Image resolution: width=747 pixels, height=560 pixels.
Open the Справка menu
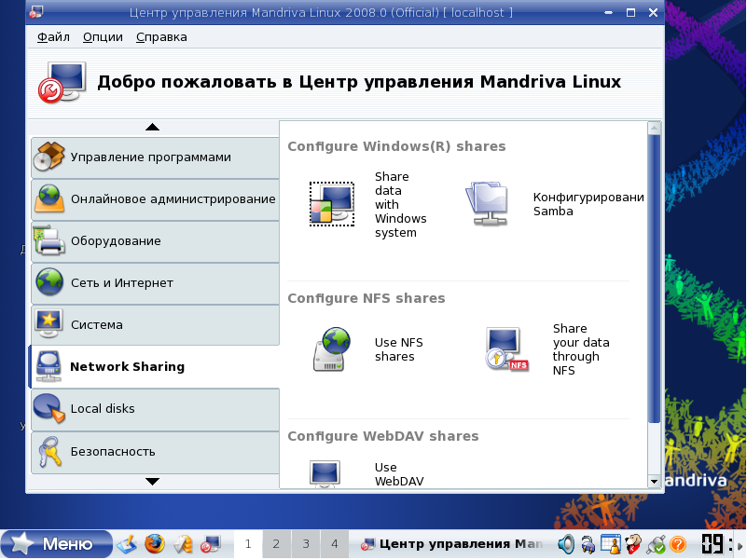[161, 37]
